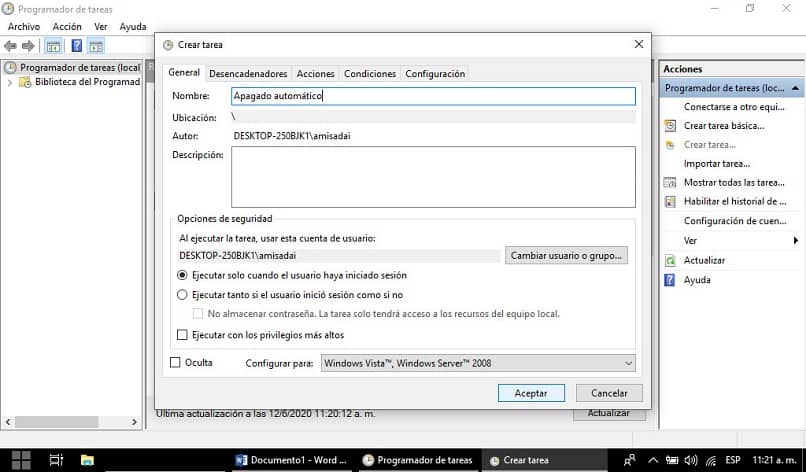Click the Actualizar button behind the dialog
Image resolution: width=806 pixels, height=472 pixels.
[x=609, y=414]
